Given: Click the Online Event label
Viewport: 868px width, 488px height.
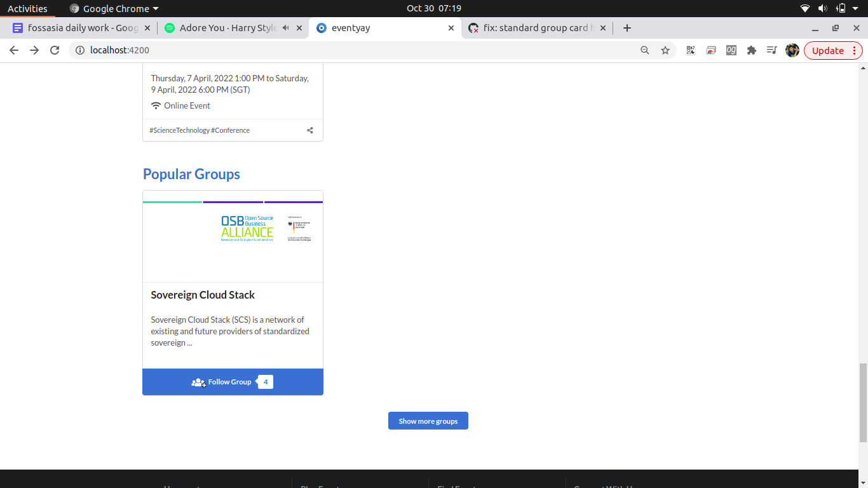Looking at the screenshot, I should 187,105.
